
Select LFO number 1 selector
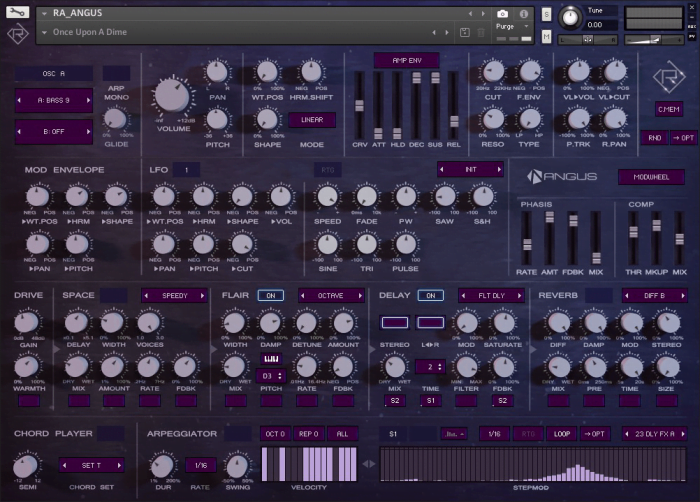[186, 170]
